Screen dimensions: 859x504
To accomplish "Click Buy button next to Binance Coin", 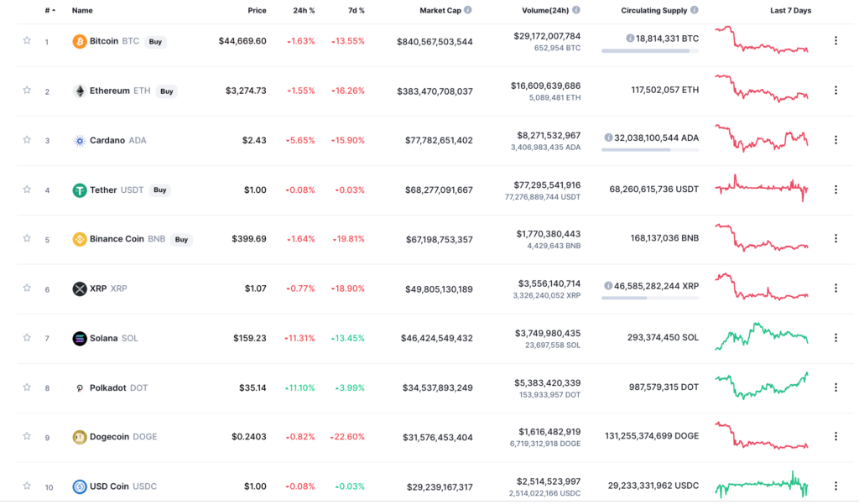I will coord(181,239).
